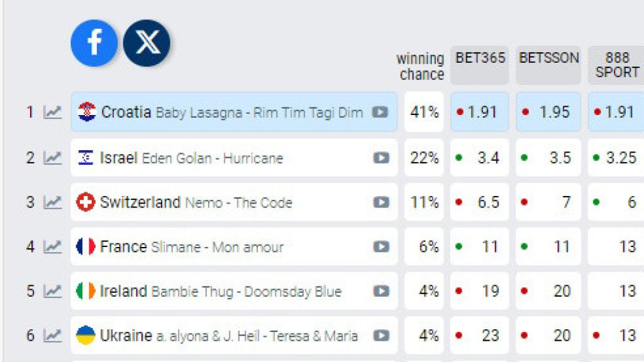Share page on X (Twitter)
Screen dimensions: 644x362
point(147,43)
